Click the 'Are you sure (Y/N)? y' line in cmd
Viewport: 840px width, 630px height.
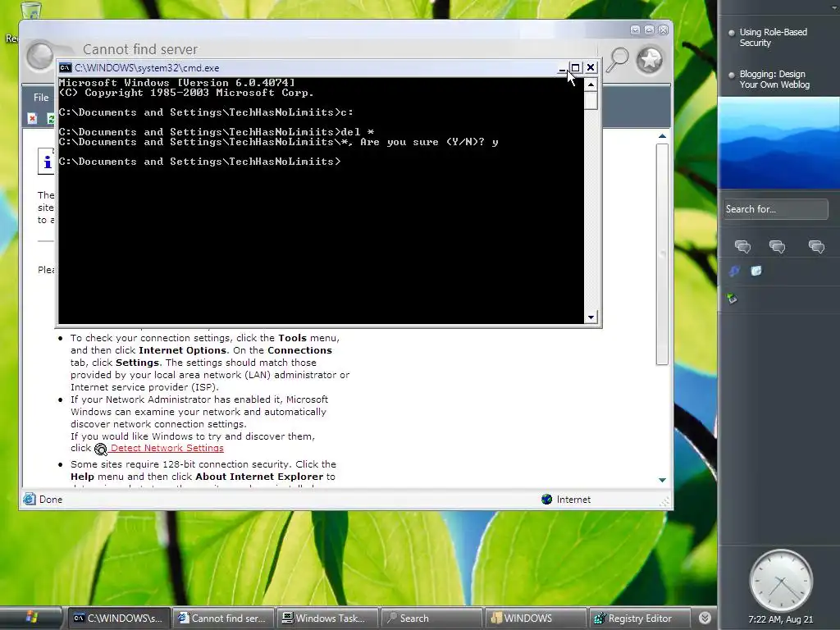coord(279,142)
